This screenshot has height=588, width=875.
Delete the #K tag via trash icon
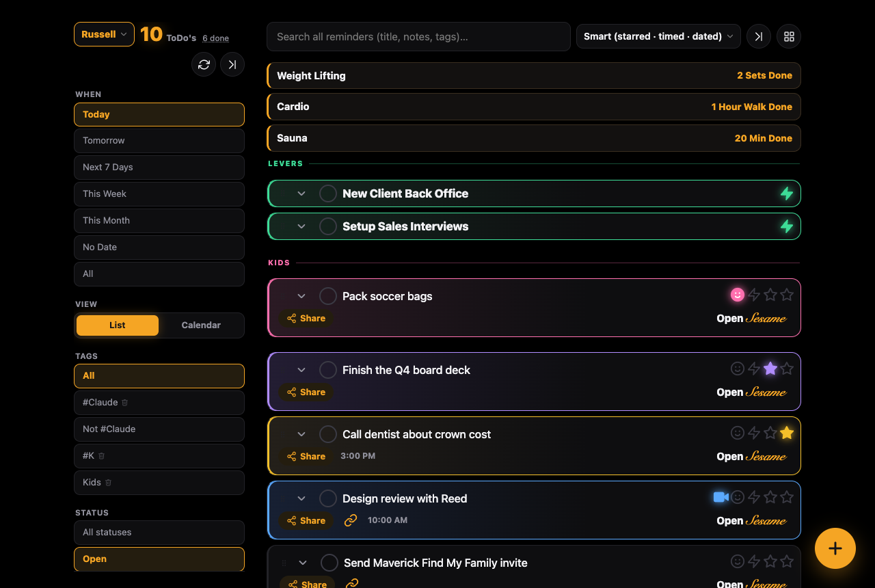point(102,456)
